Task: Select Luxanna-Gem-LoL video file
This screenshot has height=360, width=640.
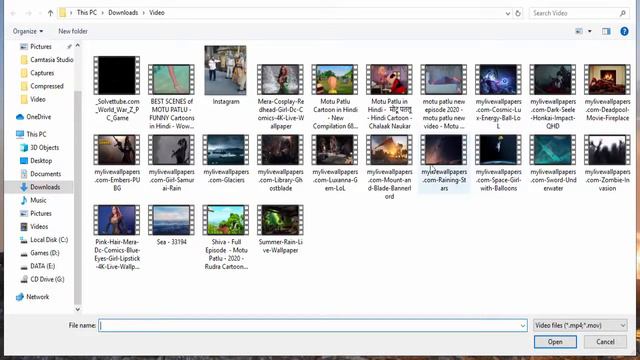Action: 335,163
